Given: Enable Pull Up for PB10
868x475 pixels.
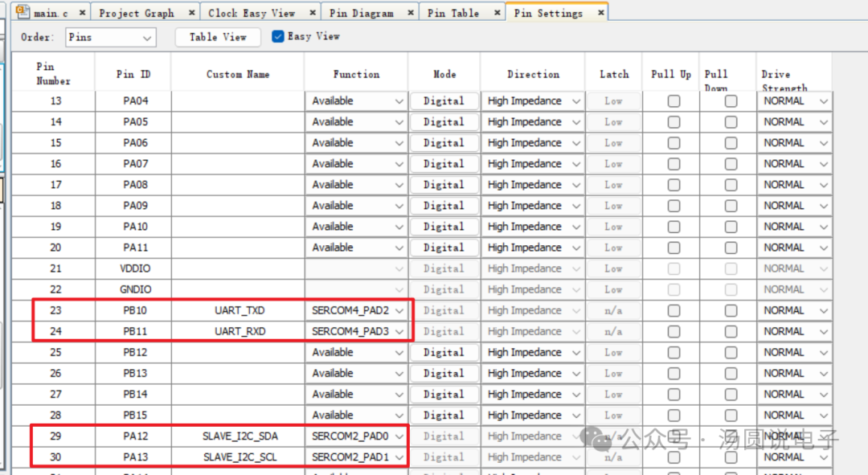Looking at the screenshot, I should coord(674,310).
